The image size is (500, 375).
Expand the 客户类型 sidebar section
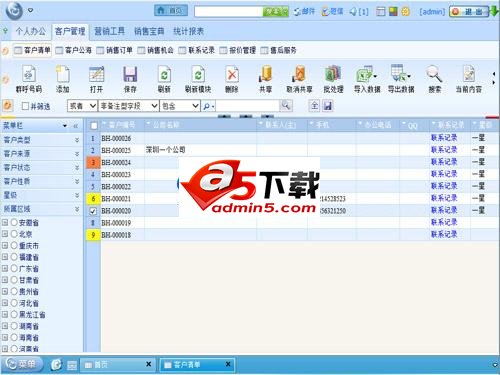pos(77,140)
